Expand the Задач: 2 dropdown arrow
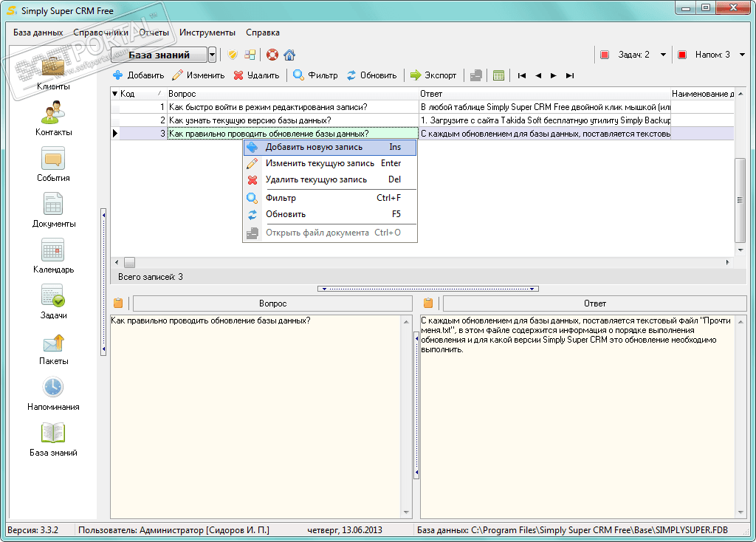This screenshot has height=542, width=756. 664,55
